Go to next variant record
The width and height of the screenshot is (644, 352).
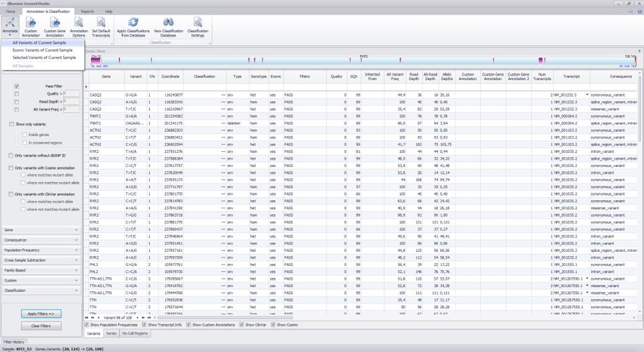click(x=137, y=317)
